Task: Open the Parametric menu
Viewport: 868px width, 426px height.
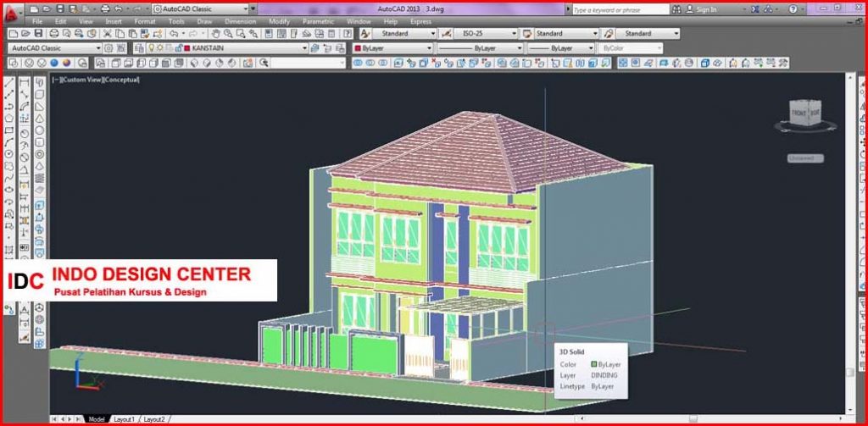Action: pos(319,21)
